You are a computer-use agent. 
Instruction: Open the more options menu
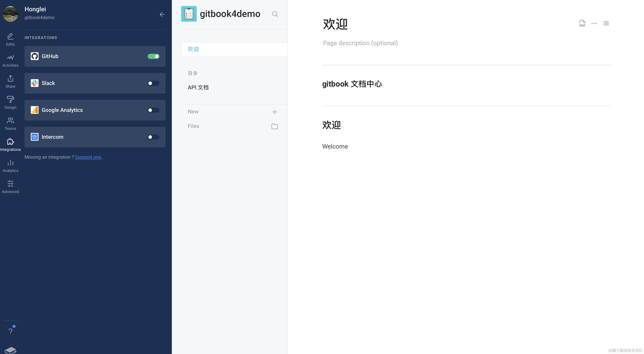point(594,23)
